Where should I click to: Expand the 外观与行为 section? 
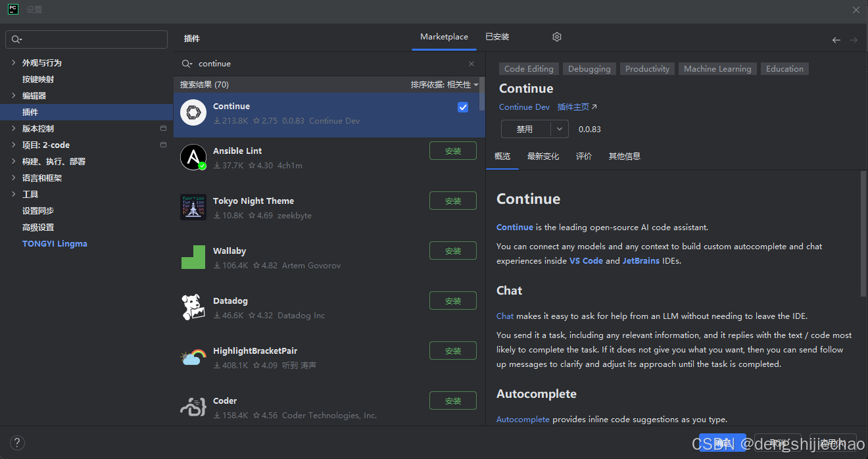click(14, 62)
